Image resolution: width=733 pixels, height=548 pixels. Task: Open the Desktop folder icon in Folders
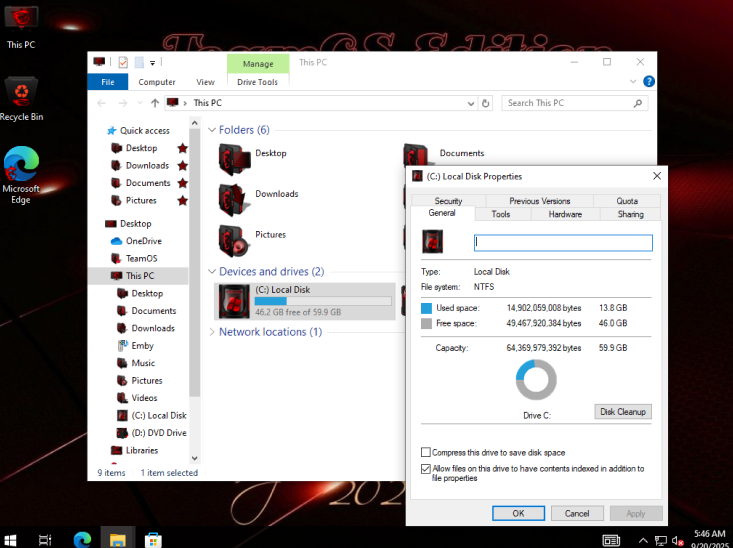pyautogui.click(x=234, y=159)
